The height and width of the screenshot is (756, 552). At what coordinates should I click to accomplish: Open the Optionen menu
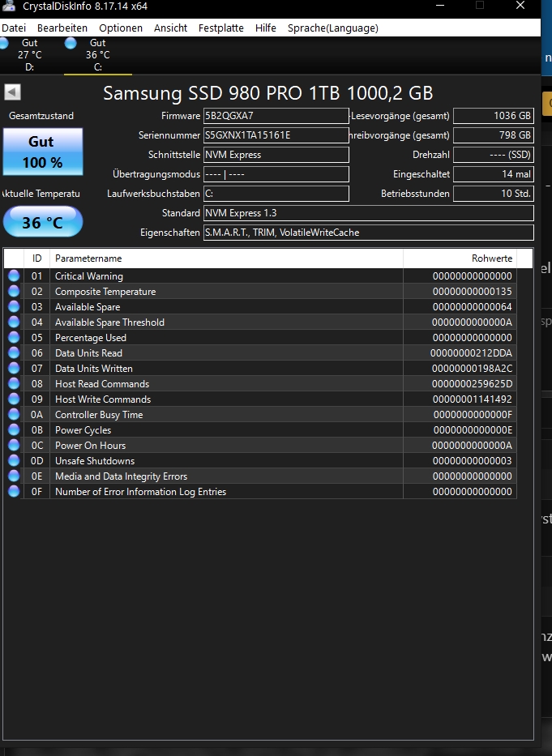[x=121, y=28]
